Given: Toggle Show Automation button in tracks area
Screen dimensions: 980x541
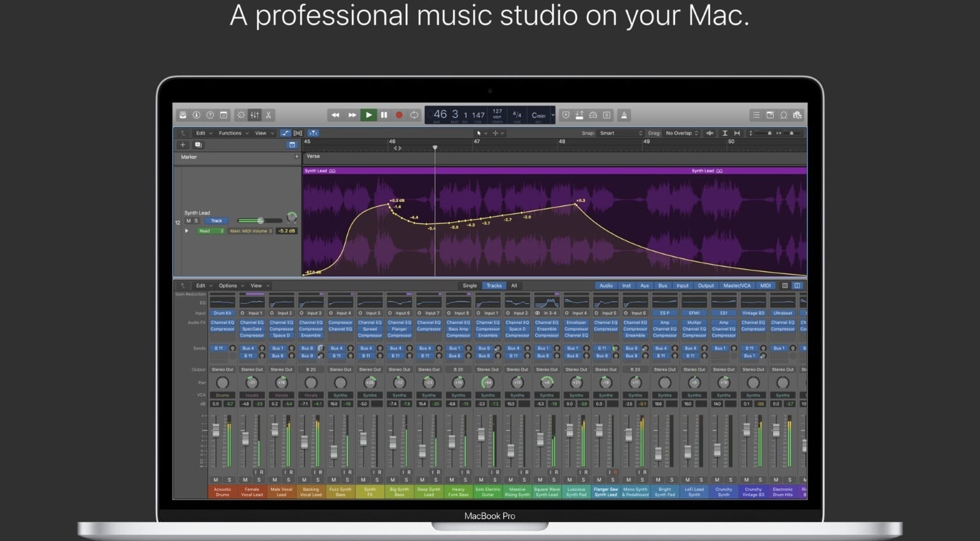Looking at the screenshot, I should tap(285, 133).
